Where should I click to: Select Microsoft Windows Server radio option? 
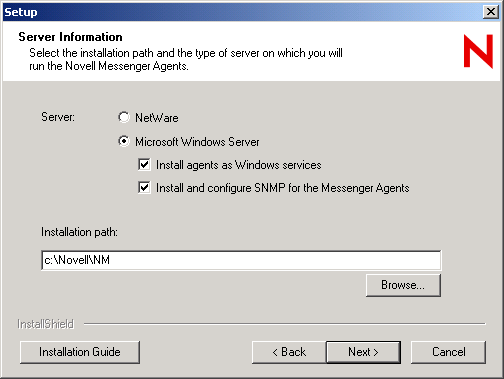pos(124,141)
